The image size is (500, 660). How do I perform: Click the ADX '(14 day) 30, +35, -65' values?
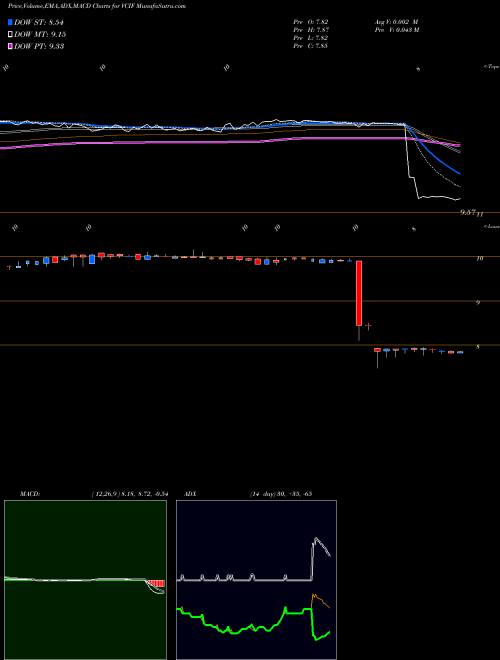click(x=281, y=494)
